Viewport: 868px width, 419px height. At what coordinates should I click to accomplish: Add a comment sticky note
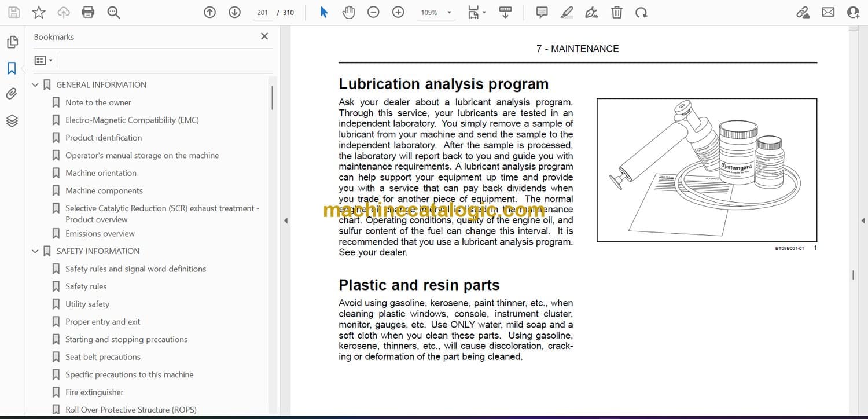pyautogui.click(x=542, y=12)
